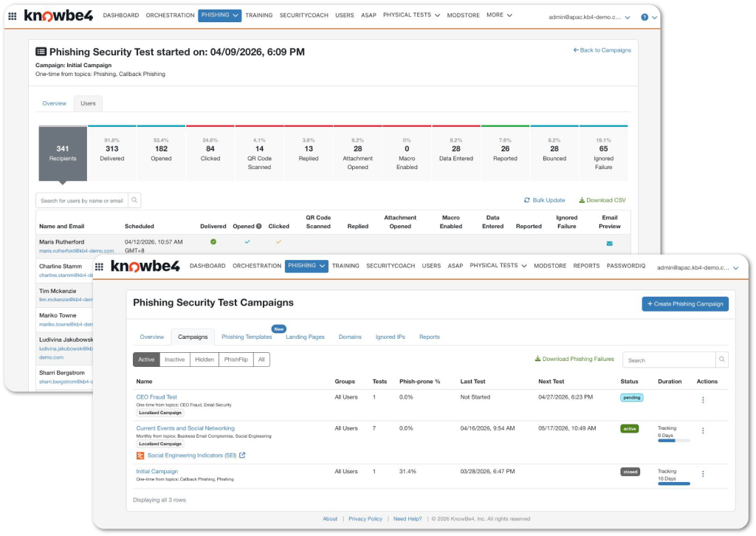
Task: Click Maris Rutherford's orange clicked checkmark
Action: pos(278,241)
